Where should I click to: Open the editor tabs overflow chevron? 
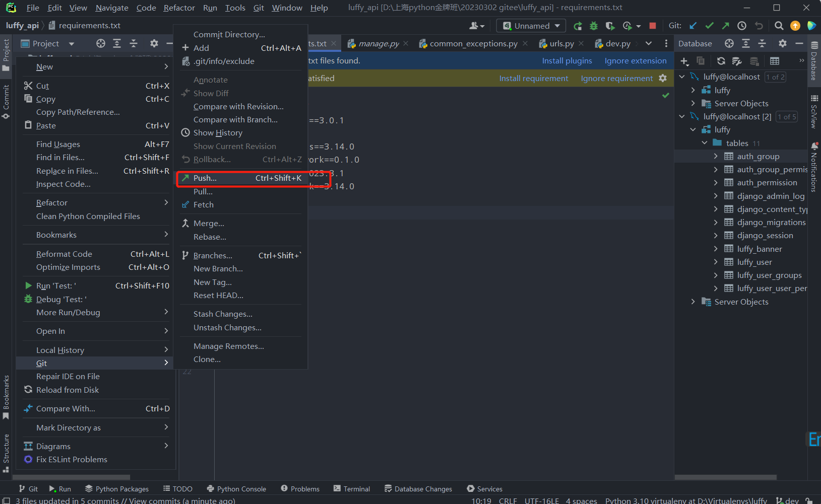tap(649, 43)
